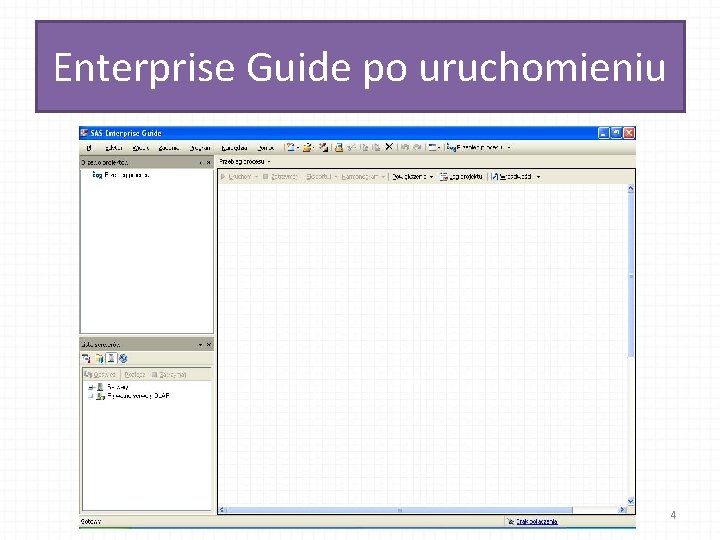
Task: Click Odśwież in the server list pane
Action: [x=101, y=375]
